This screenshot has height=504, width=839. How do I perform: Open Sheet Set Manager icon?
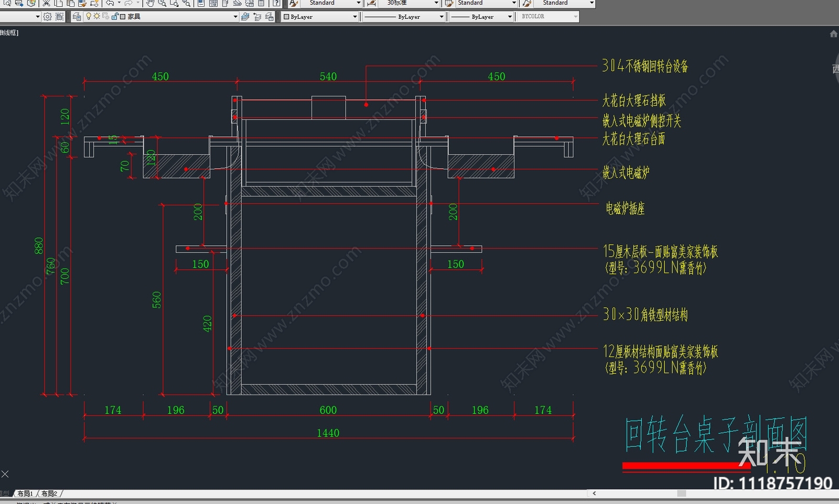click(x=237, y=3)
